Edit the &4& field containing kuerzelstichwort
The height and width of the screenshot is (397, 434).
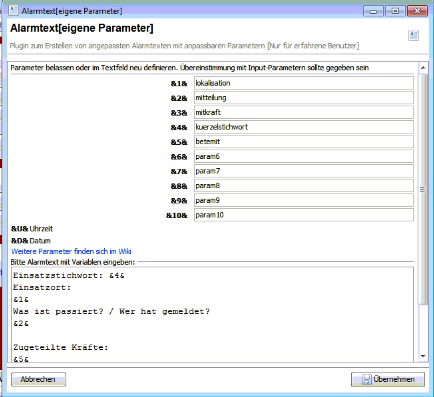(304, 127)
